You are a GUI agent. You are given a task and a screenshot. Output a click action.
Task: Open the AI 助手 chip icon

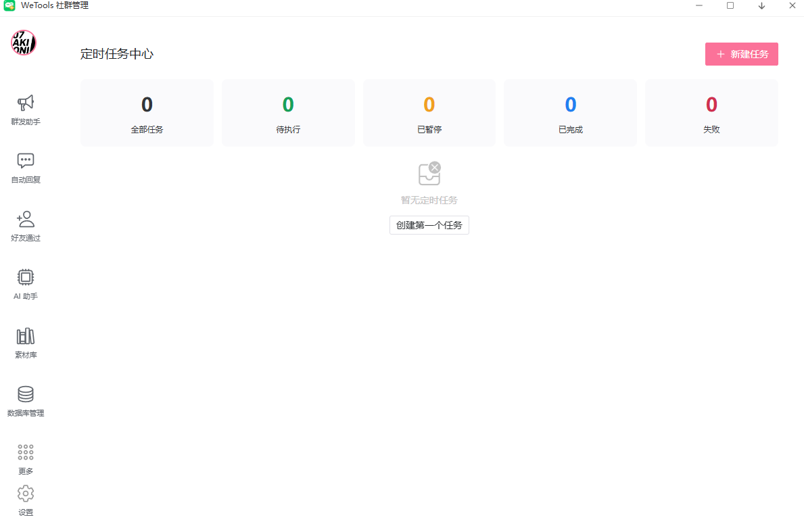coord(26,277)
